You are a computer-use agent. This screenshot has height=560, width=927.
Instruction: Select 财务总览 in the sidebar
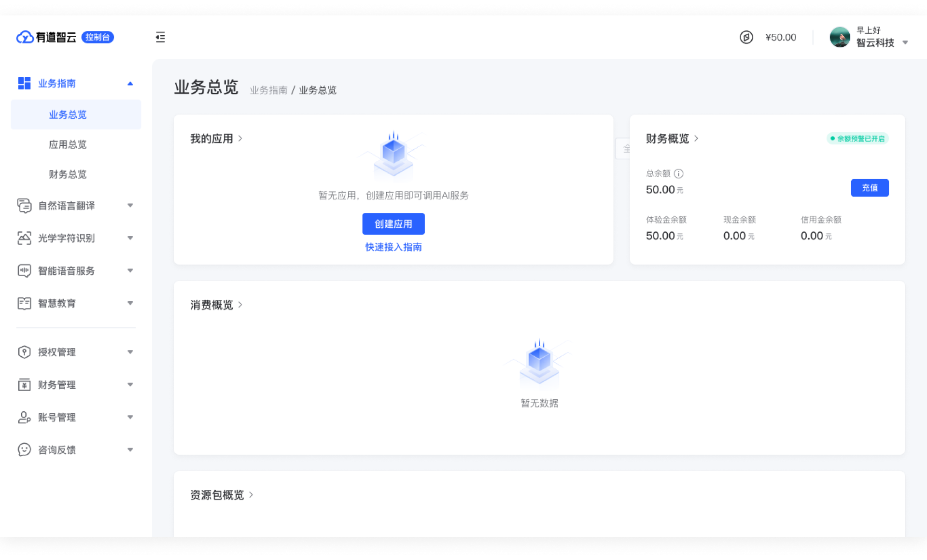[68, 174]
